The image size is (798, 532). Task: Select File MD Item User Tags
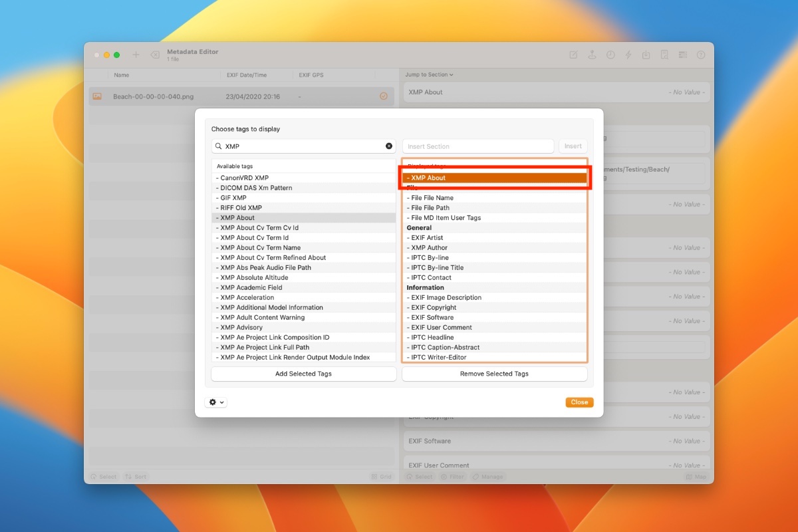point(495,217)
